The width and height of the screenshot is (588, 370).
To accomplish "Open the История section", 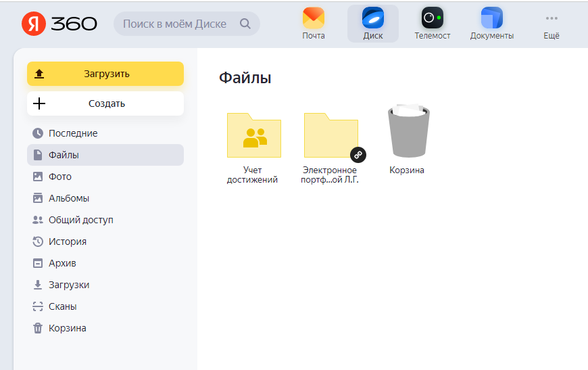I will tap(105, 241).
